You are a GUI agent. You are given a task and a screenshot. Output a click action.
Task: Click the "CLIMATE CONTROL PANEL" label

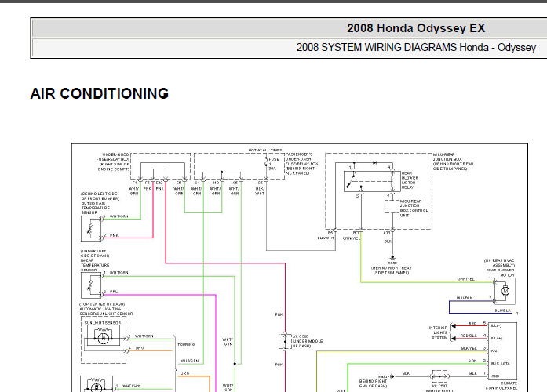[x=501, y=386]
